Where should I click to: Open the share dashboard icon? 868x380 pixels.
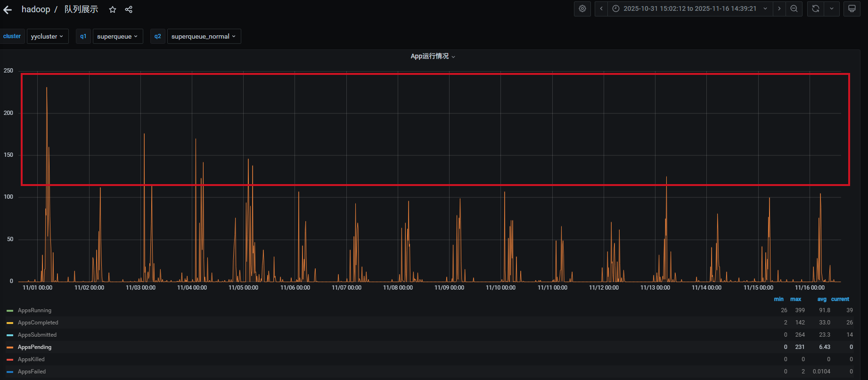(x=129, y=10)
